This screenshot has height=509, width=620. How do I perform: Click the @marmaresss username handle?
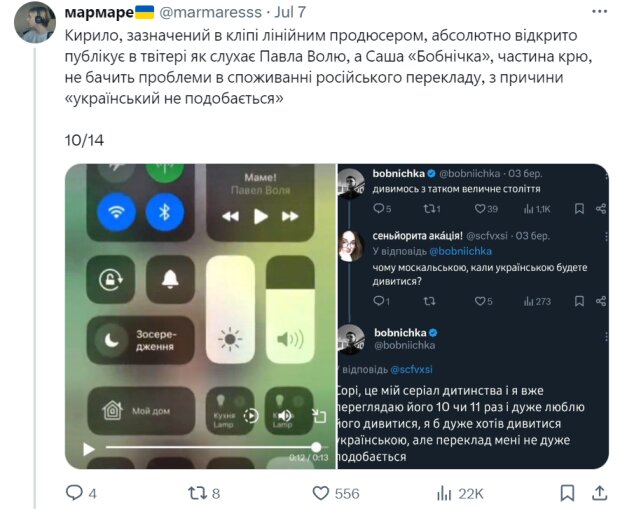pos(210,12)
